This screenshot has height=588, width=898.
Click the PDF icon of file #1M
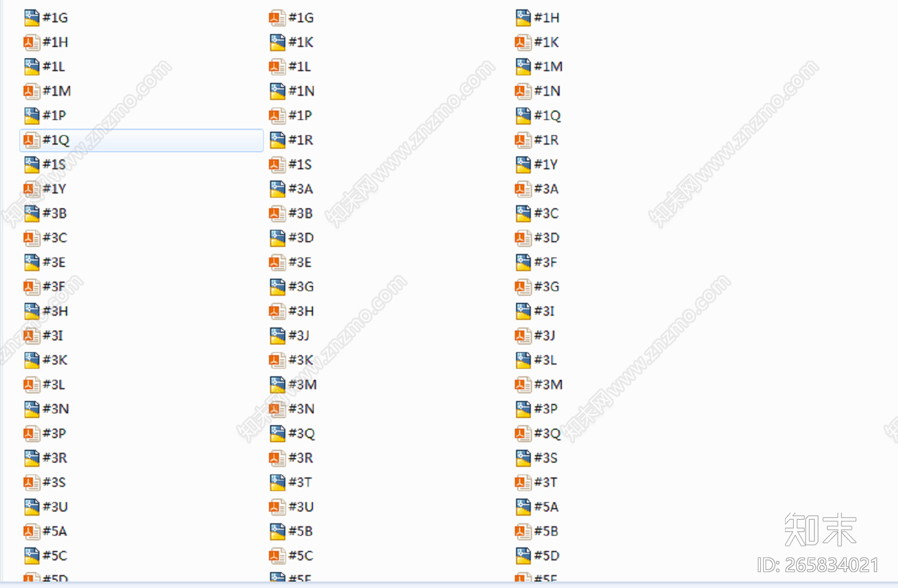tap(32, 91)
